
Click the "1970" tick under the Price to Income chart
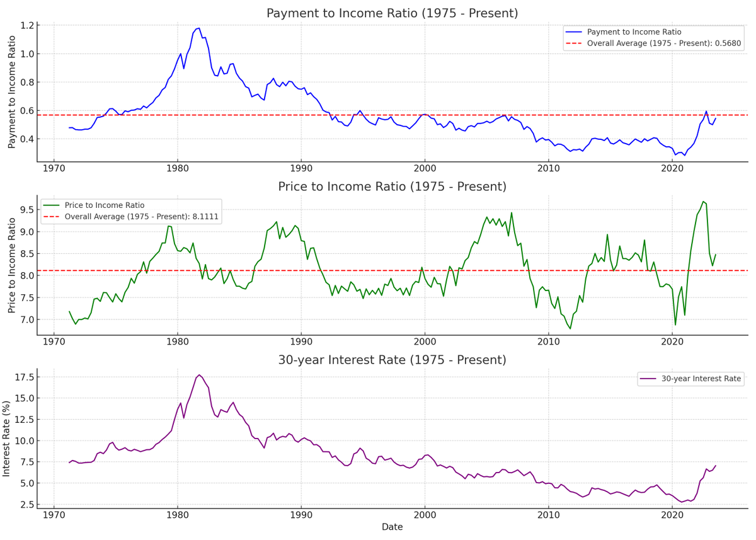[x=54, y=343]
